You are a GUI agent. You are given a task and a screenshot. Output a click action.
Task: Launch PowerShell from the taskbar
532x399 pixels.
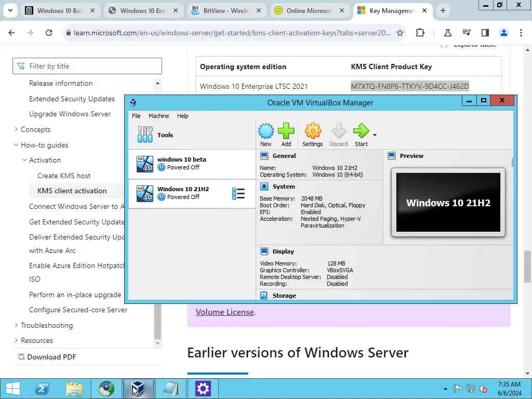pyautogui.click(x=43, y=389)
